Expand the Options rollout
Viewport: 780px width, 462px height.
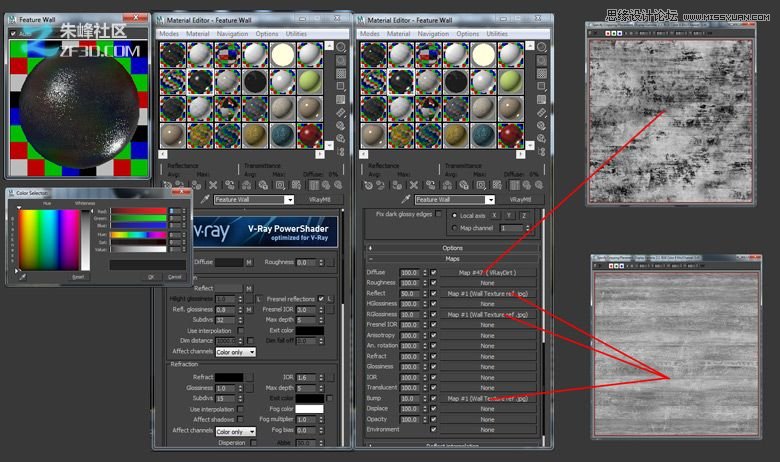[453, 248]
